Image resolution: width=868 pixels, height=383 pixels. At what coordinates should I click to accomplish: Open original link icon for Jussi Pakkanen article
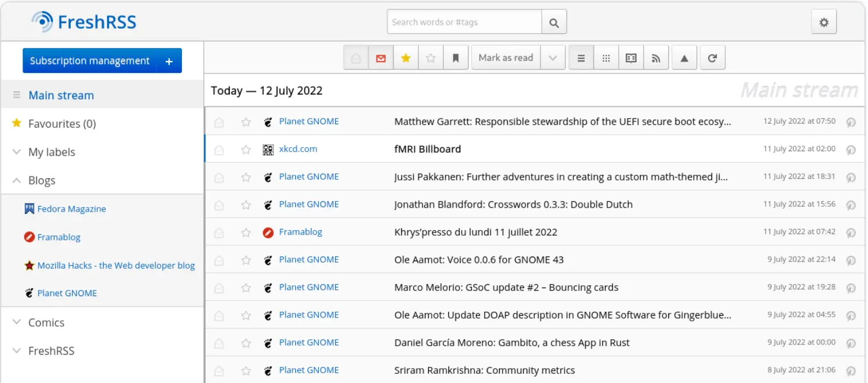click(x=851, y=177)
